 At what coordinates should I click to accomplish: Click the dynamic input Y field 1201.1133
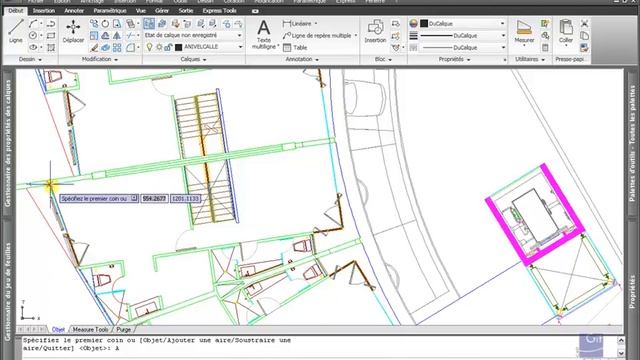pyautogui.click(x=185, y=199)
